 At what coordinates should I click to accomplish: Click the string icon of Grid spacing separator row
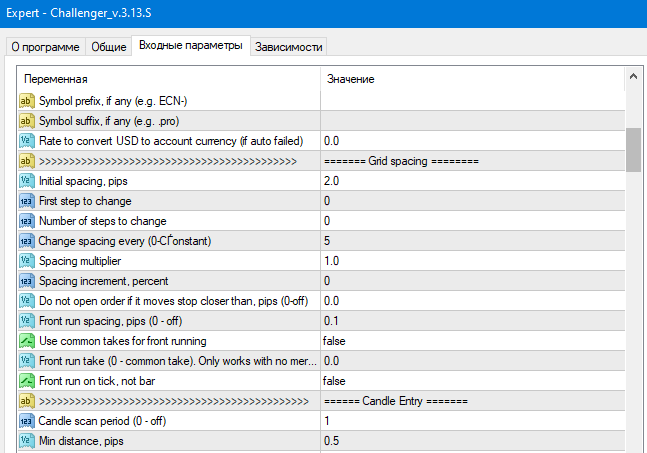tap(26, 161)
